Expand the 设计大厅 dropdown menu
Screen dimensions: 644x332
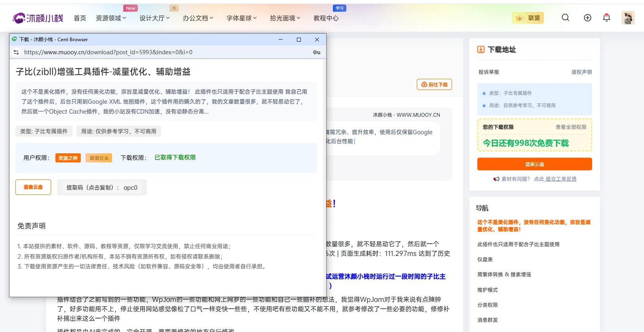click(x=154, y=18)
